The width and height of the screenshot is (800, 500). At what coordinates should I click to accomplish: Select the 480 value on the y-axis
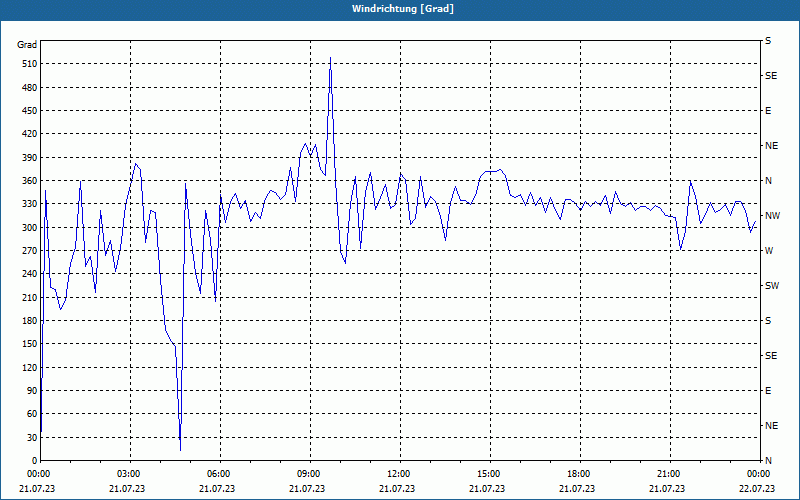30,88
